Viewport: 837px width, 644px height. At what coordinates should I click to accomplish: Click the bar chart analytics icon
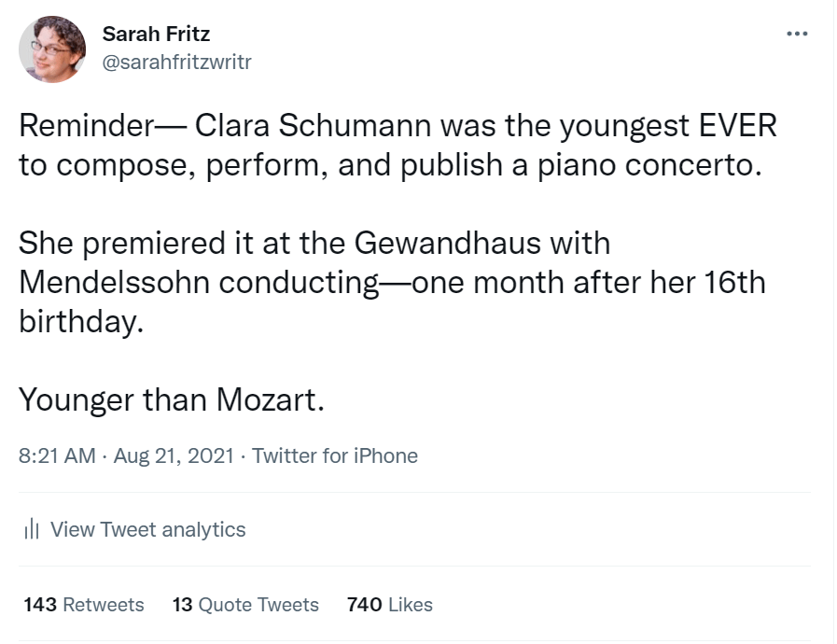coord(32,530)
